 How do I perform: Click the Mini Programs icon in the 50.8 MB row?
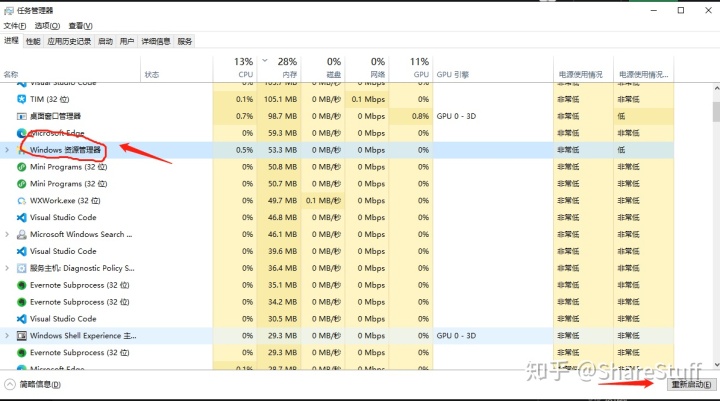(22, 167)
